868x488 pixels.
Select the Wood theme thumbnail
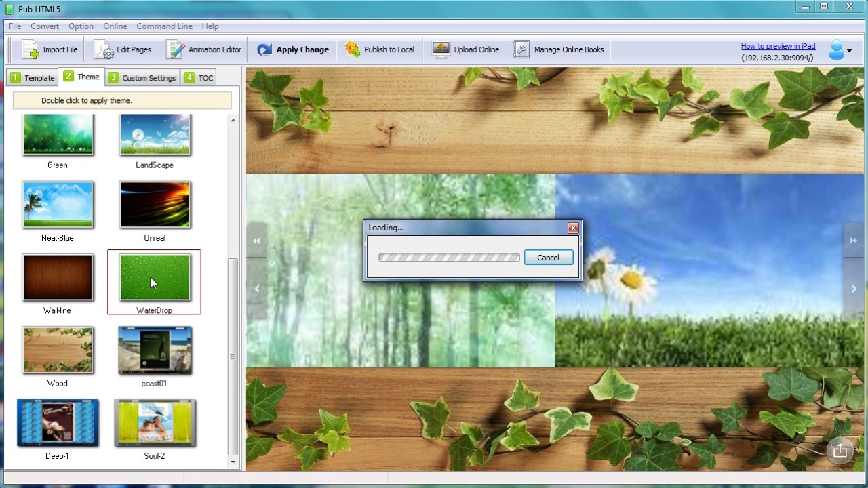pyautogui.click(x=58, y=350)
